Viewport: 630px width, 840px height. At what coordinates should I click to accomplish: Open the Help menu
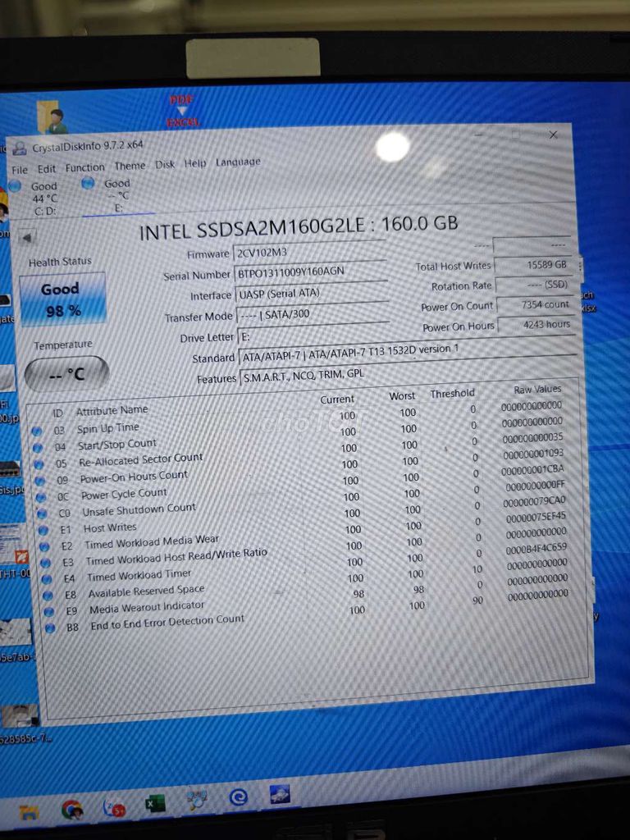(x=195, y=163)
